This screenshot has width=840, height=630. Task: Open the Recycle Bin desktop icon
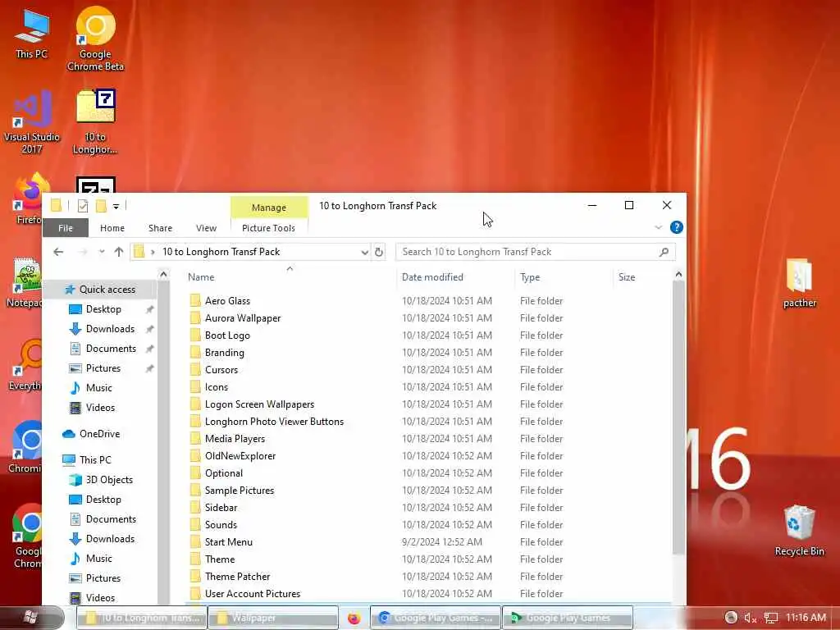(x=799, y=531)
